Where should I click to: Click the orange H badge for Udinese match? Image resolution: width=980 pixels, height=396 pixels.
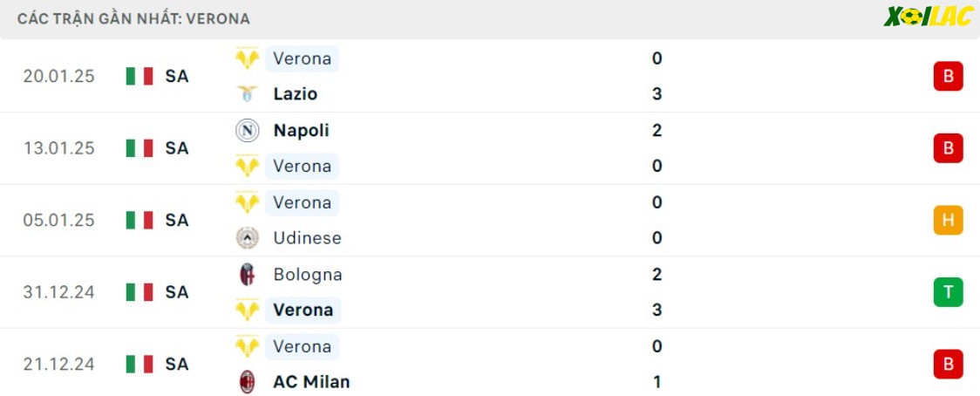click(948, 220)
